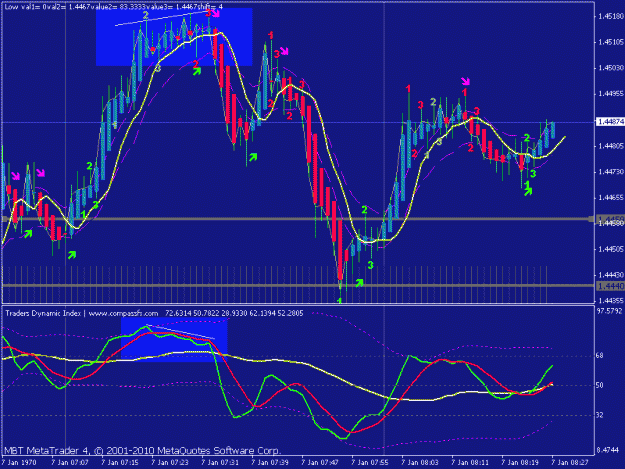
Task: Click price scale label 1.44430
Action: [x=610, y=275]
